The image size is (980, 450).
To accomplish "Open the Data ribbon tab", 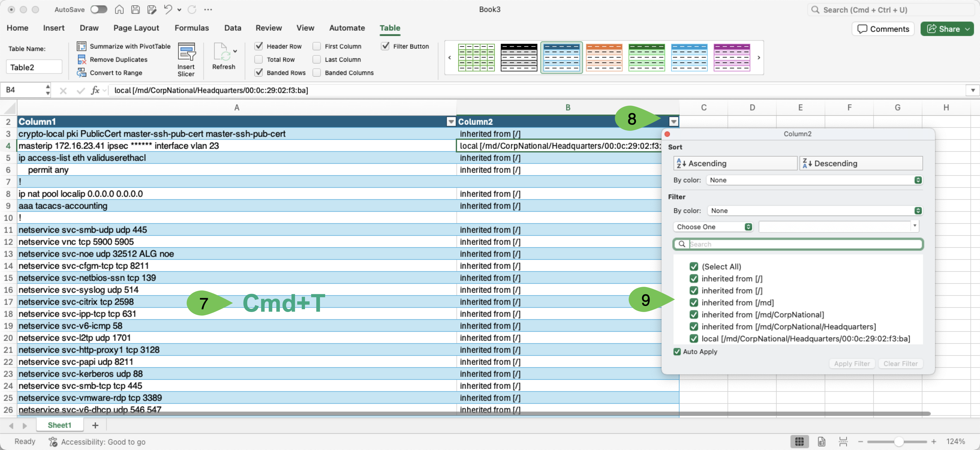I will pos(232,28).
